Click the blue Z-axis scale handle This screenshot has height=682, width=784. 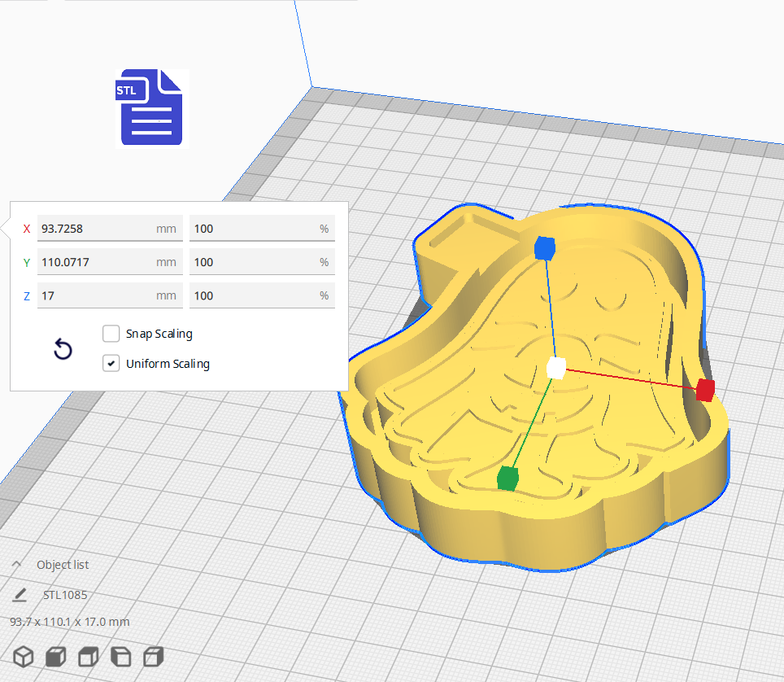[x=544, y=247]
